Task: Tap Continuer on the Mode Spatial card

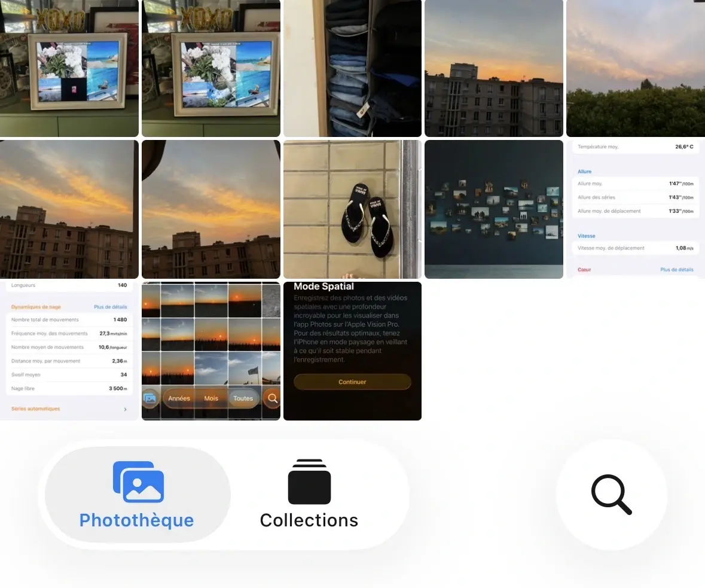Action: (352, 382)
